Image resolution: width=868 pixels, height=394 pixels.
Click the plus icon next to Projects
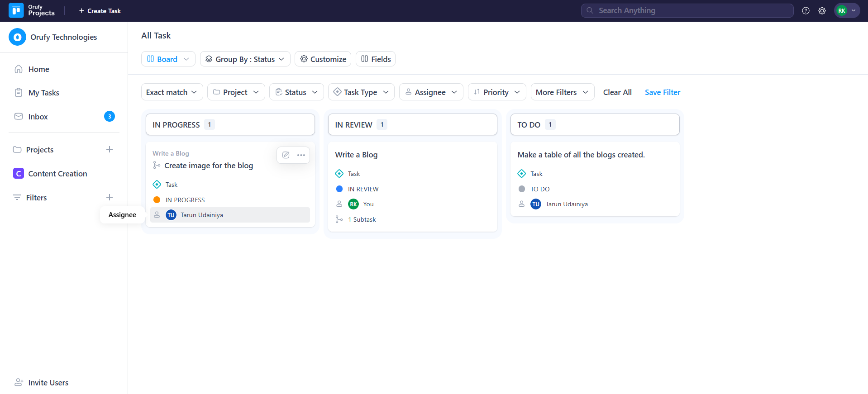pos(110,150)
